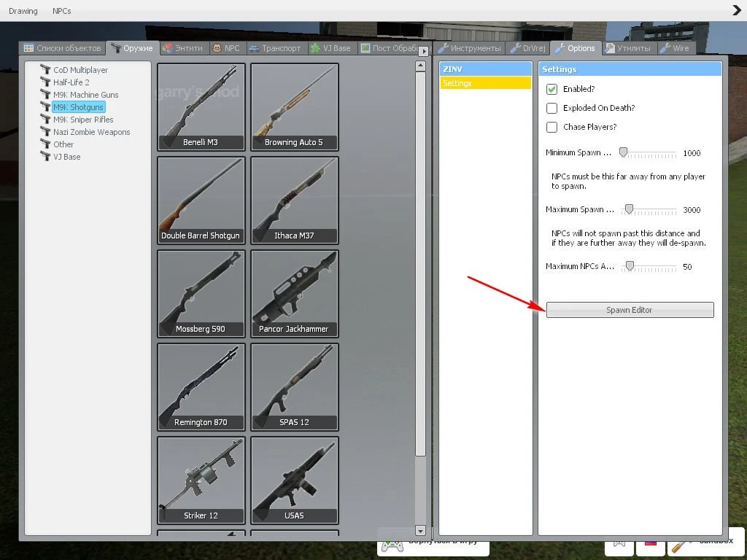Open the Half-Life 2 weapon category
The image size is (747, 560).
click(x=71, y=82)
